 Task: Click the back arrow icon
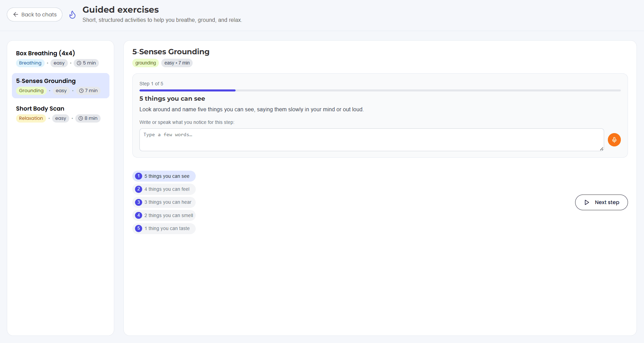(16, 15)
